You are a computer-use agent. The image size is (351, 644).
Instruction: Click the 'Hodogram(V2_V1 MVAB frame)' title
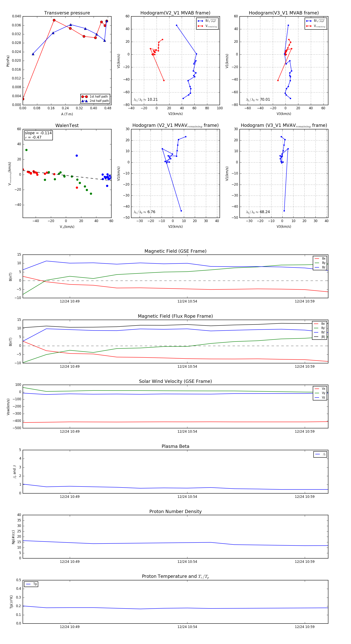[x=175, y=13]
